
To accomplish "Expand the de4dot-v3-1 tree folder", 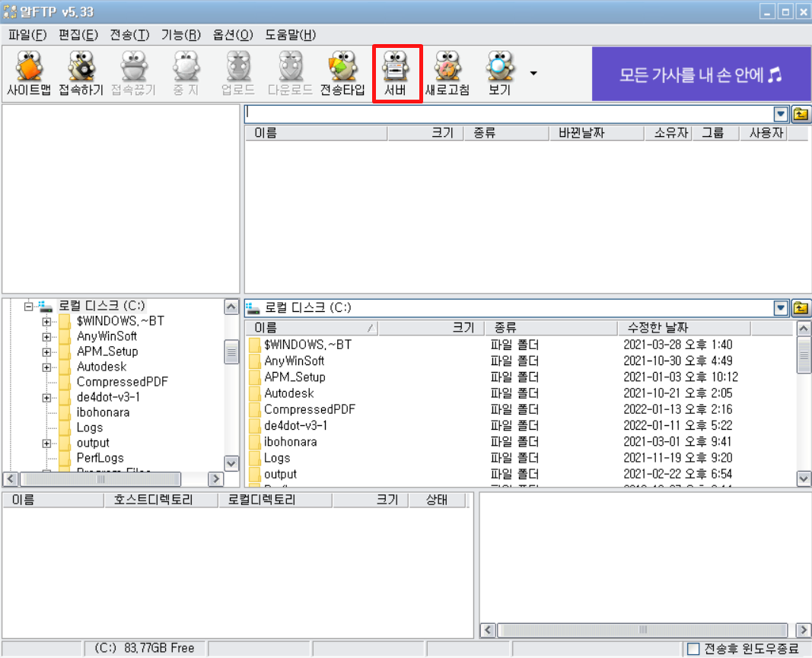I will coord(46,398).
